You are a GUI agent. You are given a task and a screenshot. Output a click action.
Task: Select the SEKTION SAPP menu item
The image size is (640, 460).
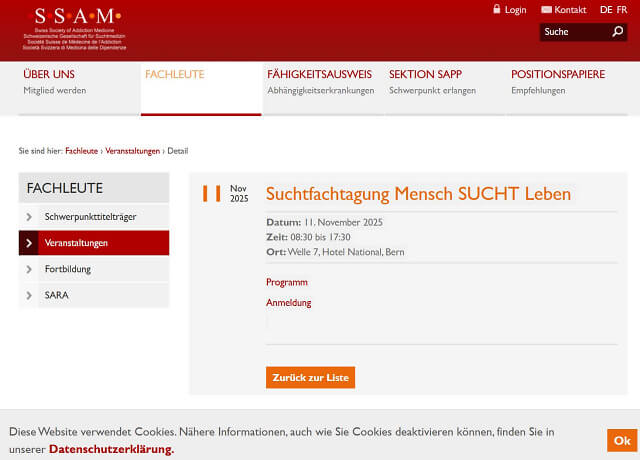click(425, 75)
